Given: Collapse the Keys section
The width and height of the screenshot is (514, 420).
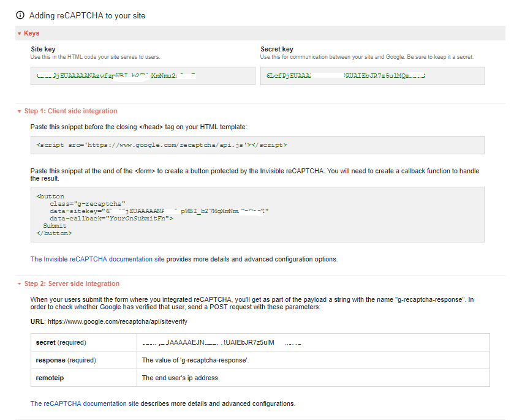Looking at the screenshot, I should coord(28,33).
